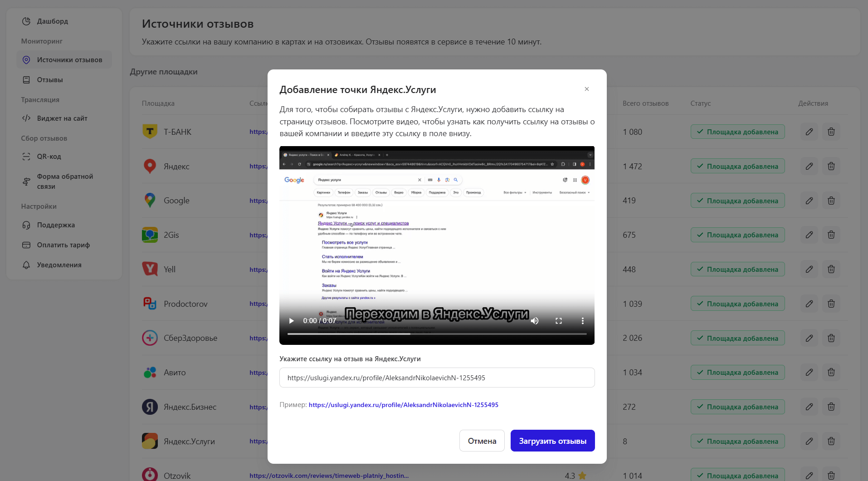
Task: Click Загрузить отзывы button
Action: (552, 441)
